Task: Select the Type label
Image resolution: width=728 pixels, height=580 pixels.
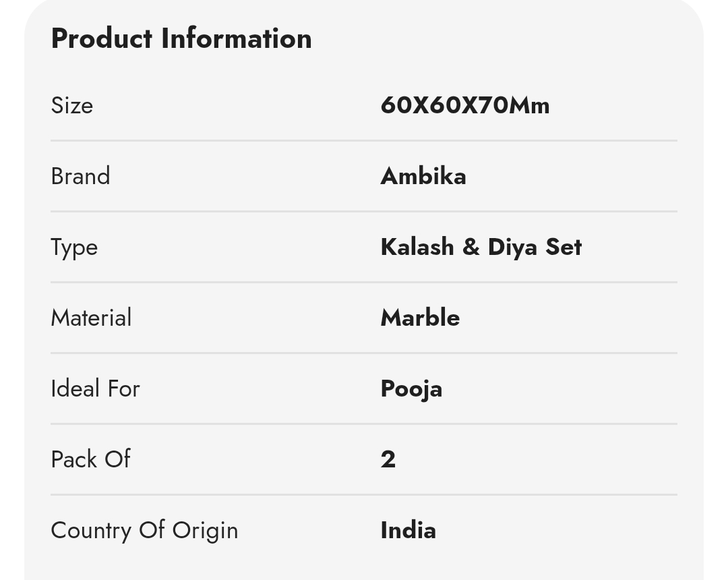Action: (74, 248)
